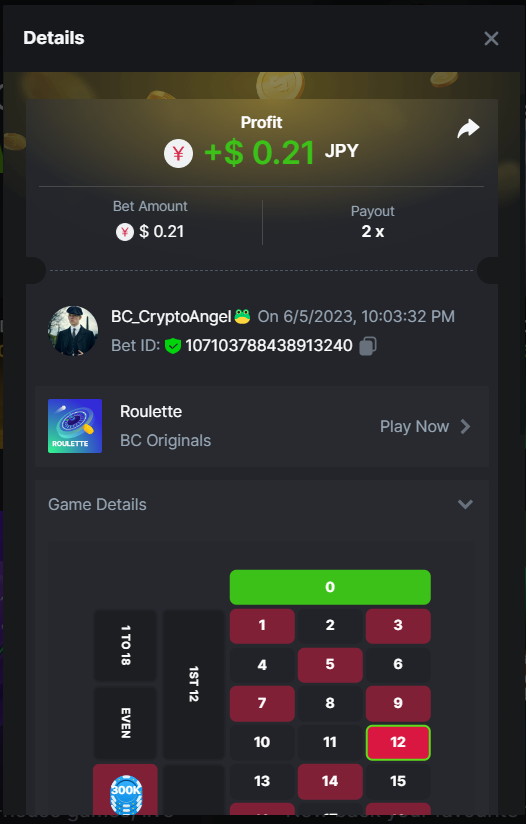526x824 pixels.
Task: Click the frog emoji next to username
Action: click(x=242, y=316)
